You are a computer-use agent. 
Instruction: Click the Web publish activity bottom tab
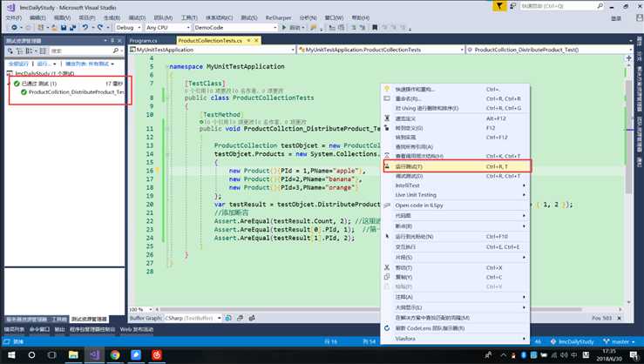tap(136, 329)
